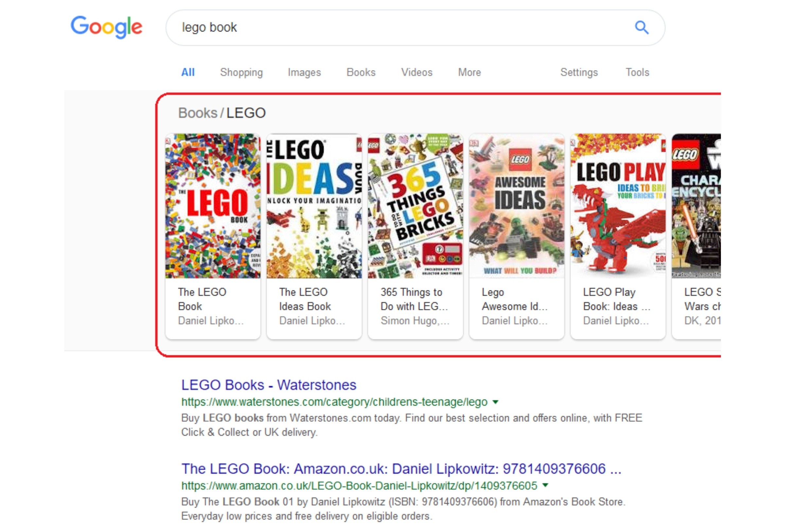Select The LEGO Ideas Book cover
This screenshot has width=785, height=532.
point(314,206)
